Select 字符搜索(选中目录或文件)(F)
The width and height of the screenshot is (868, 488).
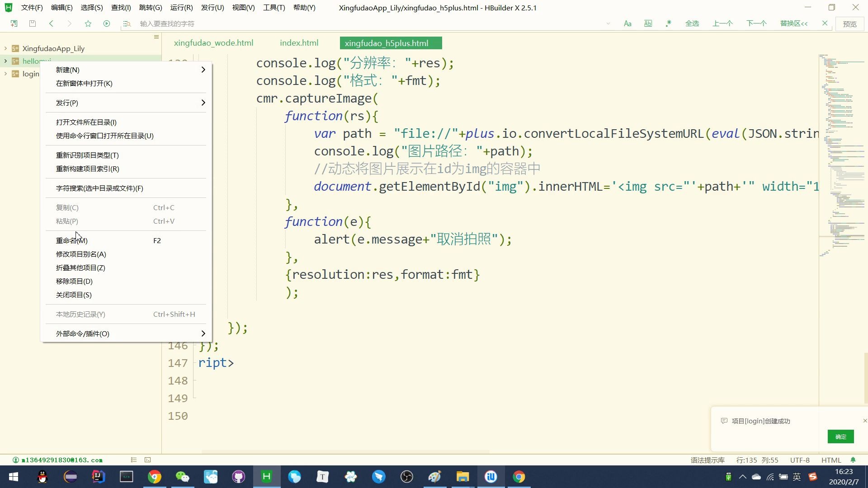(126, 188)
